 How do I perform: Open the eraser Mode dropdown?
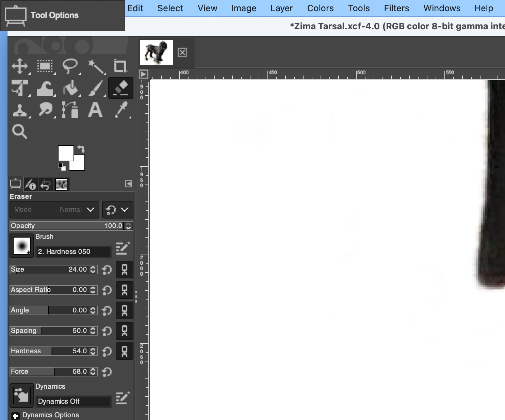point(54,209)
